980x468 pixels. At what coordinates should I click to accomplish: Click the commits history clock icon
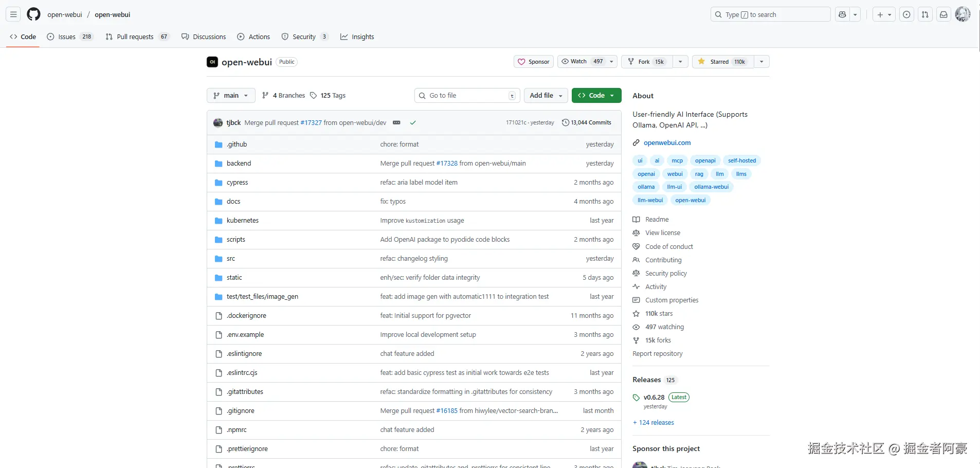tap(566, 122)
